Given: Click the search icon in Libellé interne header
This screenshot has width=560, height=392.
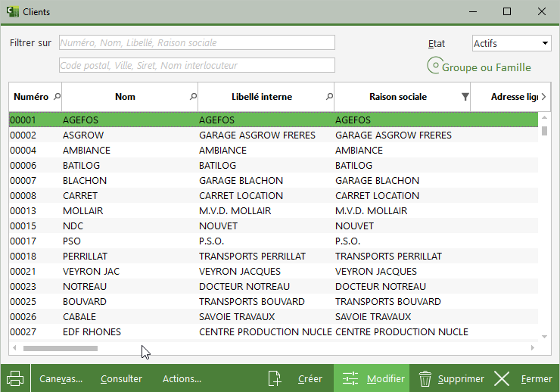Looking at the screenshot, I should click(x=329, y=96).
